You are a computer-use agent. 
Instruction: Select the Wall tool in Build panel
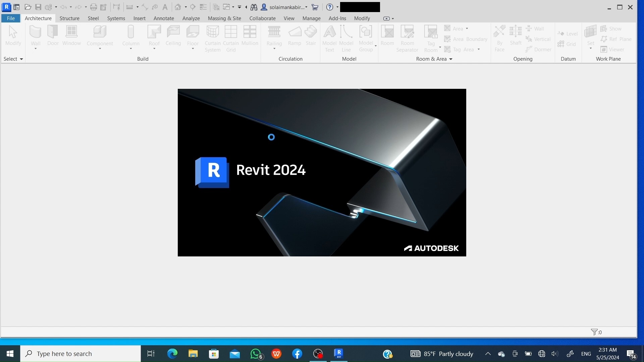tap(36, 36)
